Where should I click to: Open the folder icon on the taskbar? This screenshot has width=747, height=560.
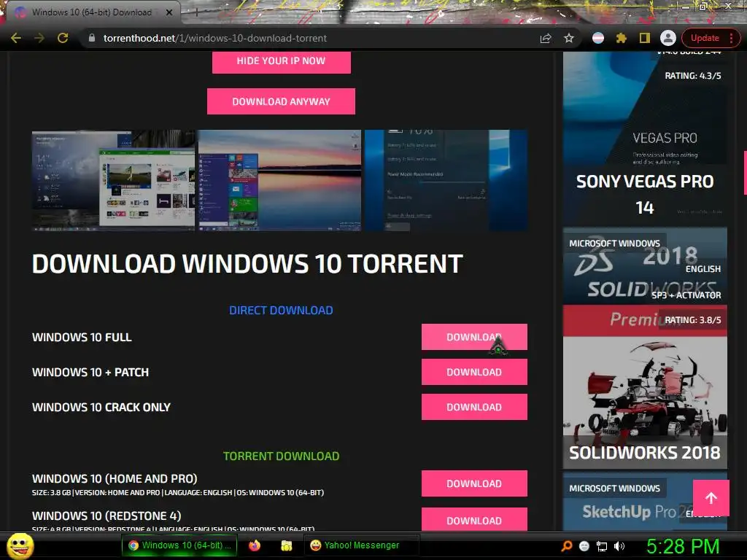tap(286, 545)
